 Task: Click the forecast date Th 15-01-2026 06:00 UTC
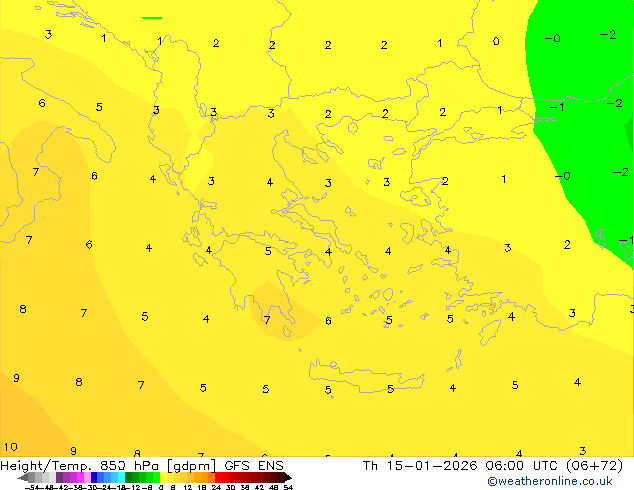(462, 466)
